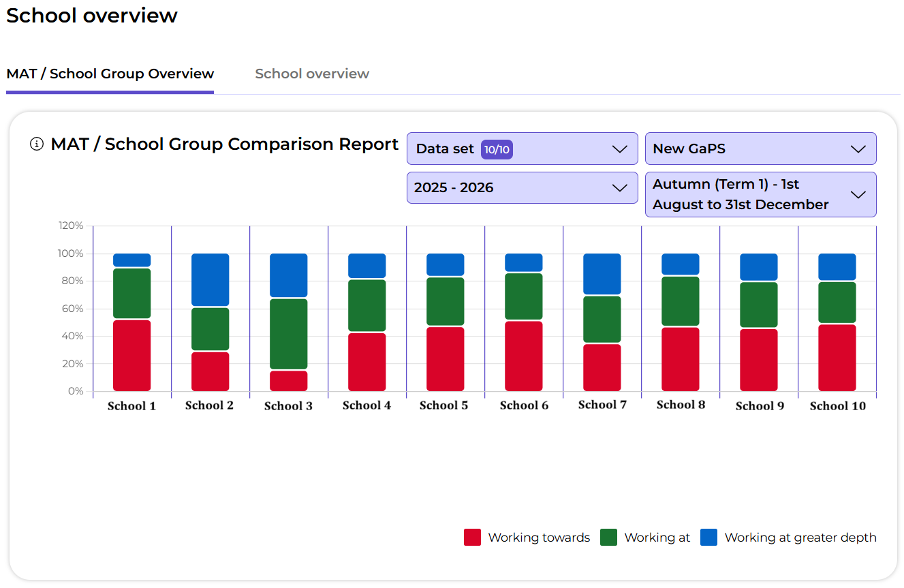Open the 2025 - 2026 year dropdown
Screen dimensions: 904x588
click(x=522, y=188)
